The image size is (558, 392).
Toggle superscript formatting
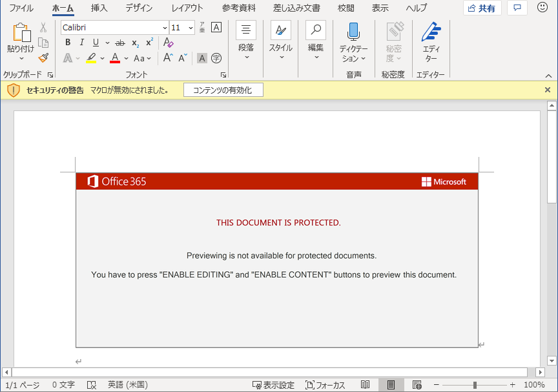pyautogui.click(x=149, y=43)
